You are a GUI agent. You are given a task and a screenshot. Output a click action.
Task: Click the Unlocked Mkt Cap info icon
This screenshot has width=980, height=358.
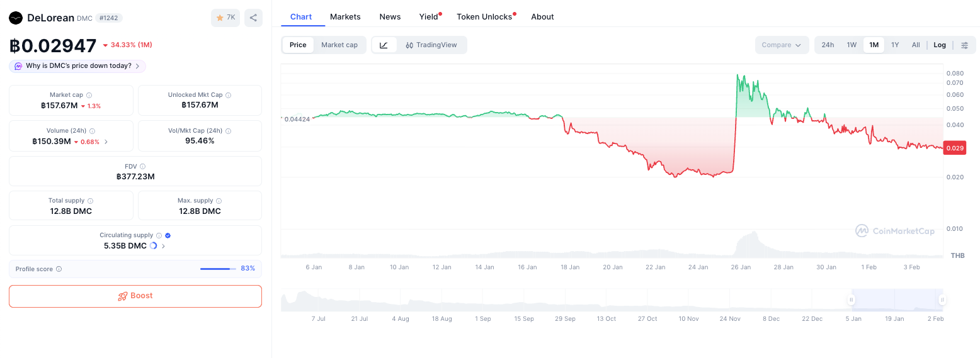[228, 95]
